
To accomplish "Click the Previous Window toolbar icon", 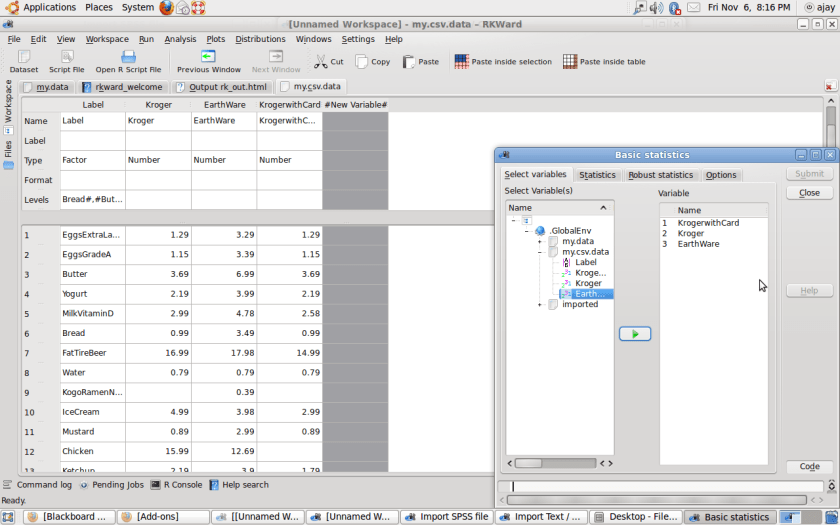I will click(x=208, y=58).
